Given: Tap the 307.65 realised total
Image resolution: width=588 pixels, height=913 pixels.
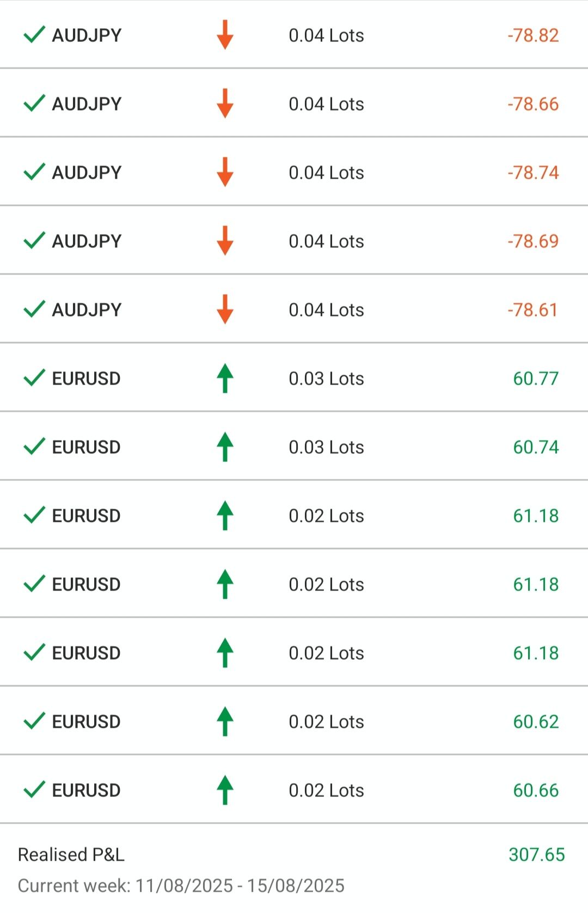Looking at the screenshot, I should pyautogui.click(x=536, y=854).
